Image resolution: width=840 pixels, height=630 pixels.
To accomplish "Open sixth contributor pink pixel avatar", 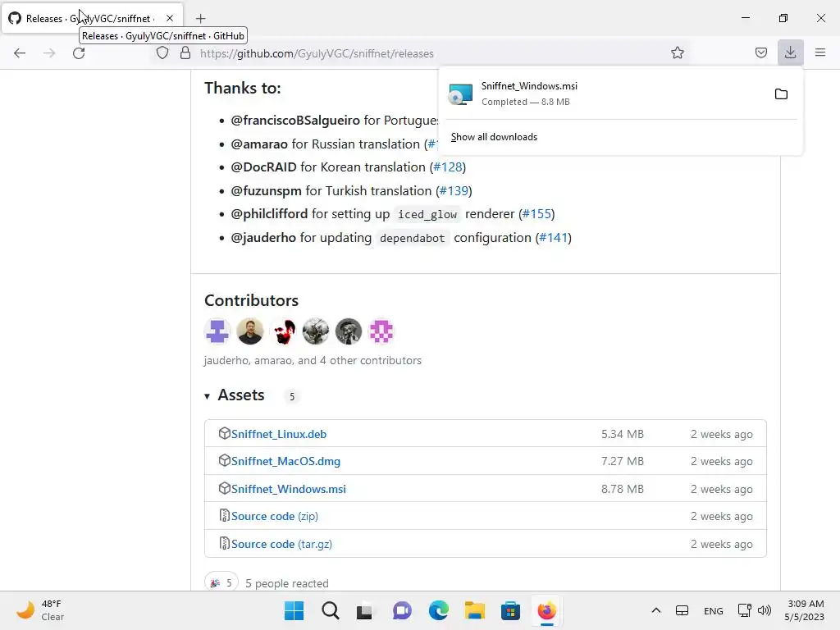I will 381,331.
